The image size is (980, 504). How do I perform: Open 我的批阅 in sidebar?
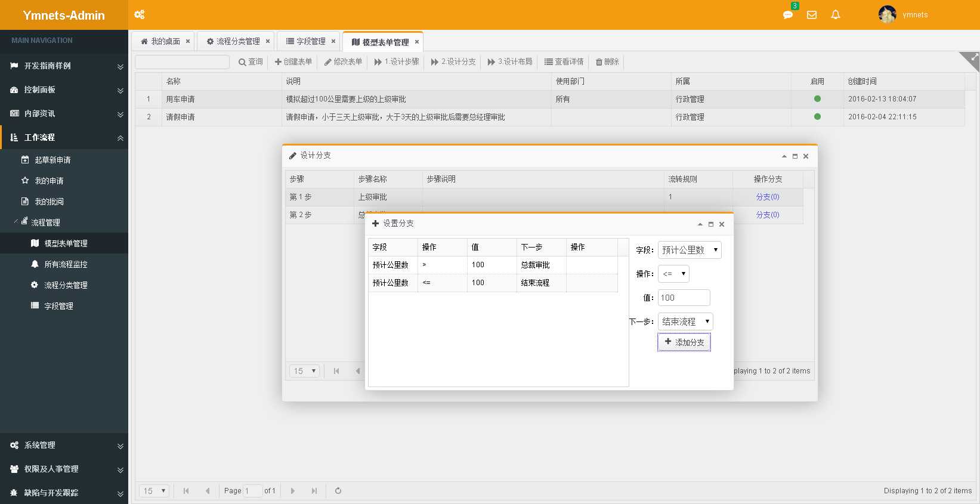point(64,202)
